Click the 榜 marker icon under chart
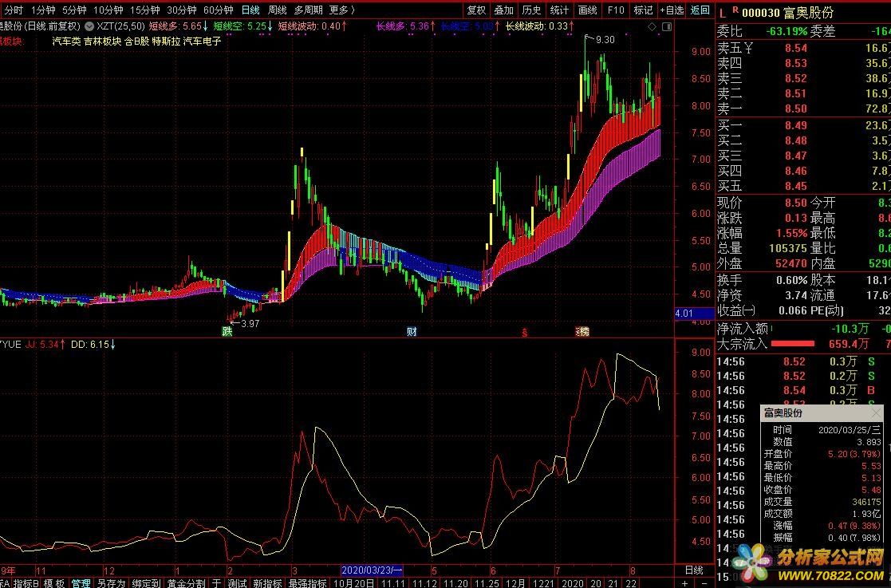891x588 pixels. point(582,331)
